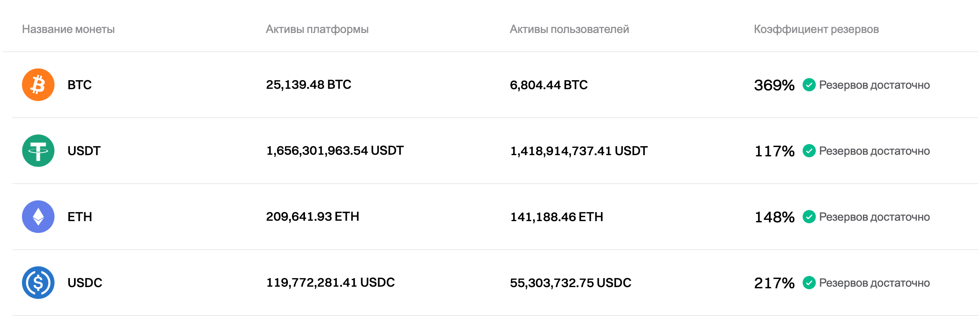Viewport: 980px width, 316px height.
Task: Click the 'Коэффициент резервов' column header
Action: (816, 29)
